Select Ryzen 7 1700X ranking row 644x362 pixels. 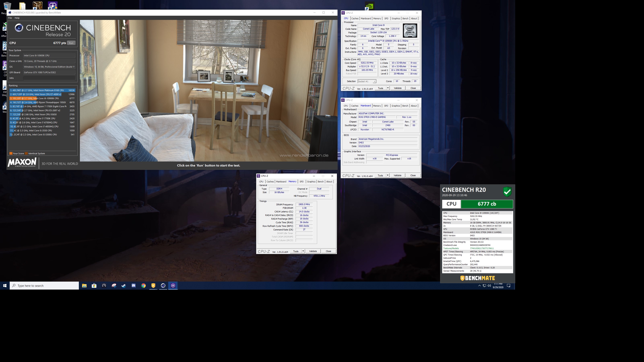(x=42, y=106)
